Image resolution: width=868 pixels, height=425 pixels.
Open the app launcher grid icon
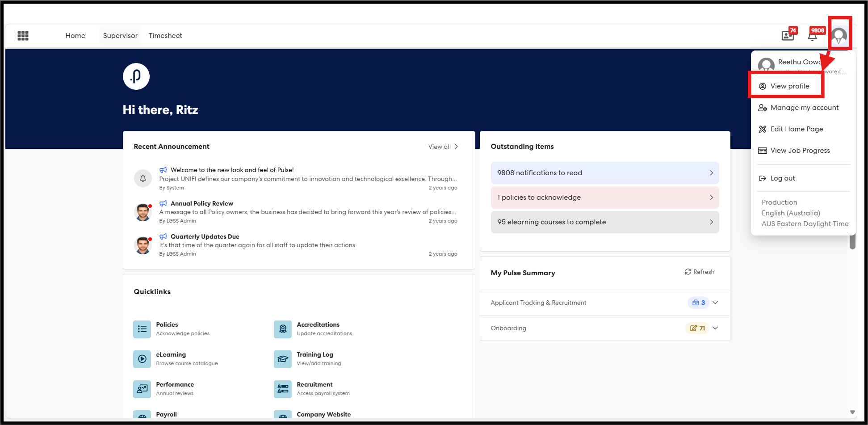(x=23, y=36)
